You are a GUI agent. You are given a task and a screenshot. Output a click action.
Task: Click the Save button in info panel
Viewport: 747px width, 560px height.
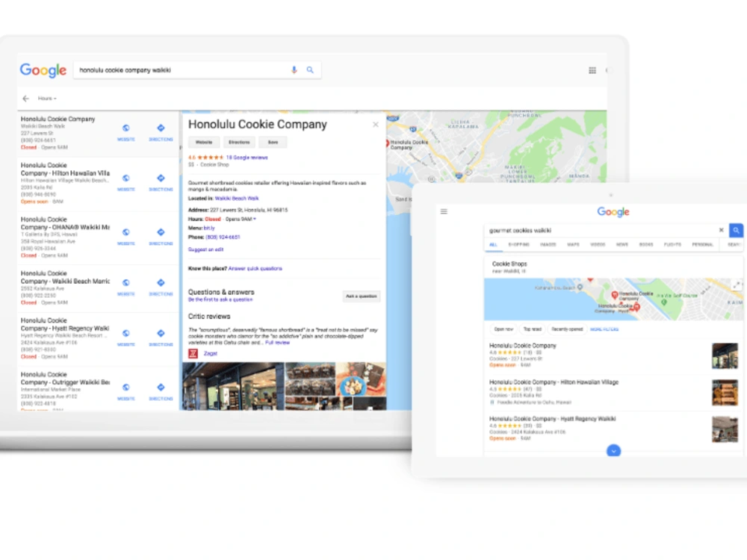coord(273,143)
